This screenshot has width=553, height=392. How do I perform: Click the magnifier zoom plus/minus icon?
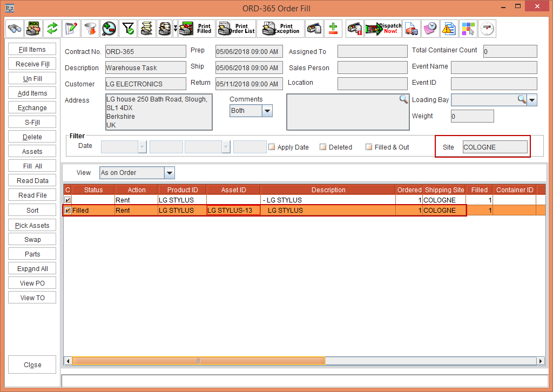coord(109,29)
